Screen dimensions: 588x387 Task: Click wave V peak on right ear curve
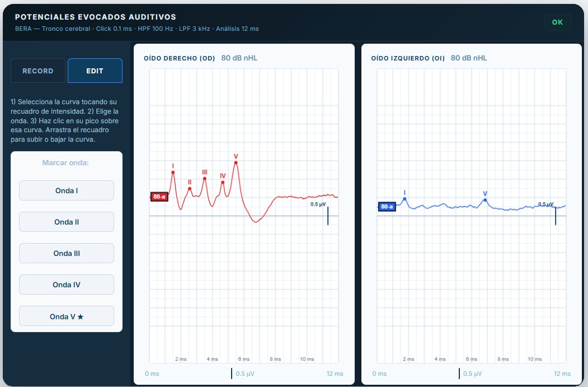(x=236, y=162)
